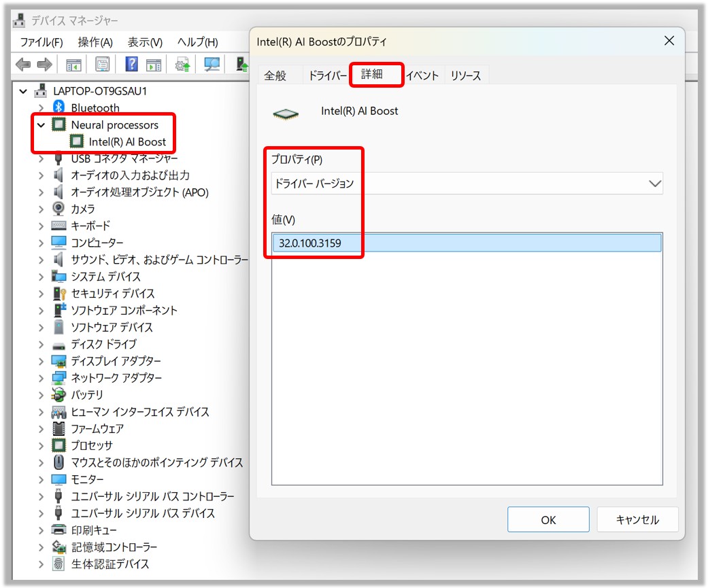Image resolution: width=708 pixels, height=588 pixels.
Task: Collapse the Neural processors category
Action: [41, 124]
